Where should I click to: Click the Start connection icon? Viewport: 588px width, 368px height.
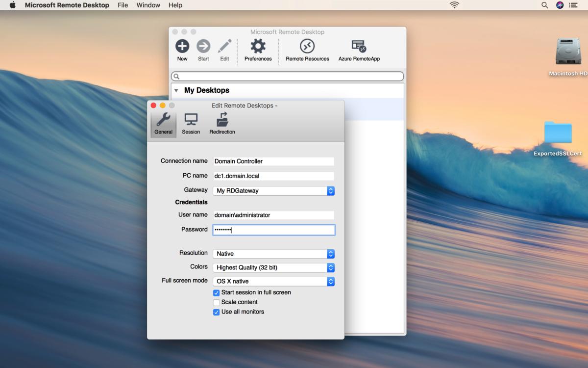(x=203, y=48)
